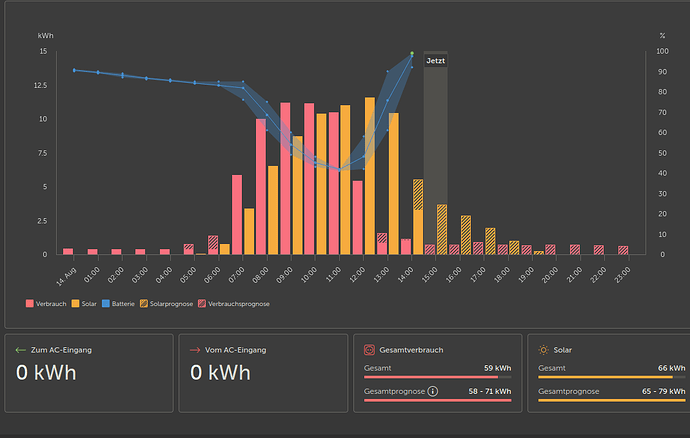Screen dimensions: 690x438
Task: Click the Gesamtverbrauch Gesamt red progress bar
Action: 431,377
